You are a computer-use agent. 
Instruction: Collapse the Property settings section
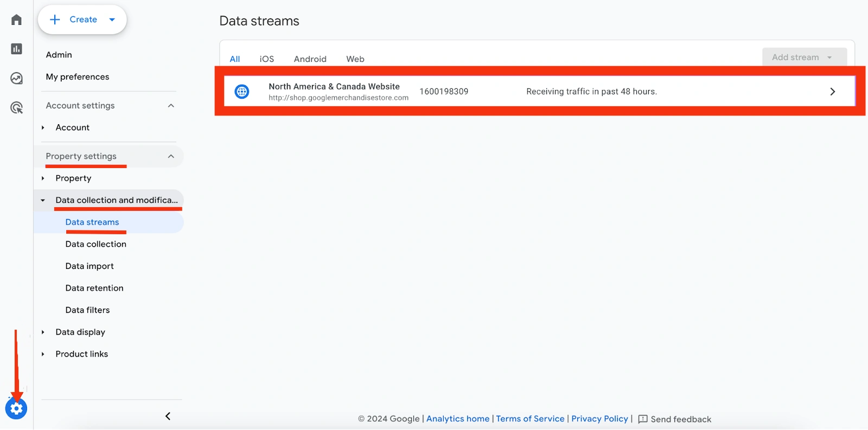[x=171, y=156]
